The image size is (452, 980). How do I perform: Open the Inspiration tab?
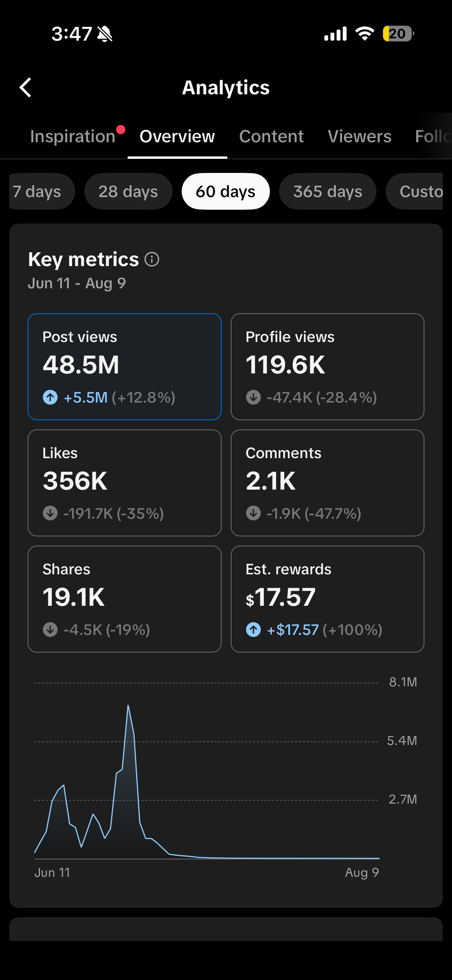pyautogui.click(x=73, y=136)
